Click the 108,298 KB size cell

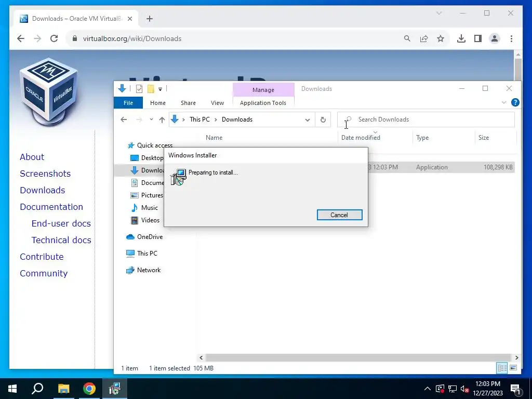pos(498,167)
